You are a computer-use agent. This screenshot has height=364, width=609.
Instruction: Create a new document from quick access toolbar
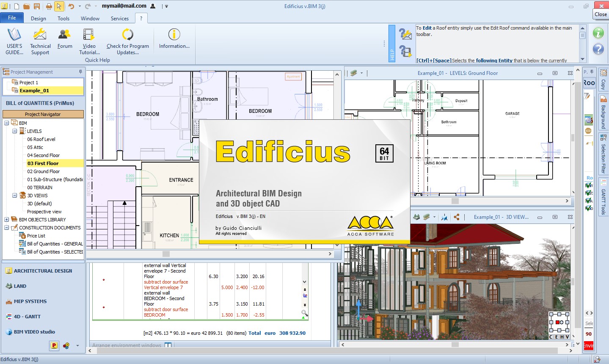coord(17,6)
